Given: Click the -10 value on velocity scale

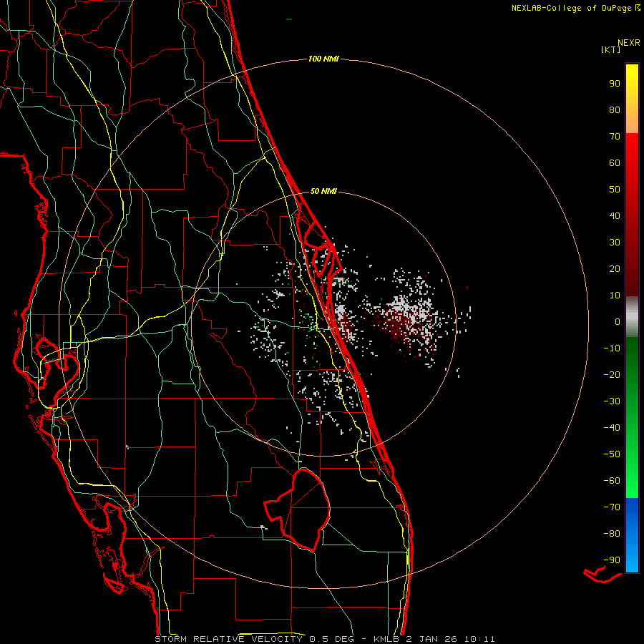Looking at the screenshot, I should point(612,348).
